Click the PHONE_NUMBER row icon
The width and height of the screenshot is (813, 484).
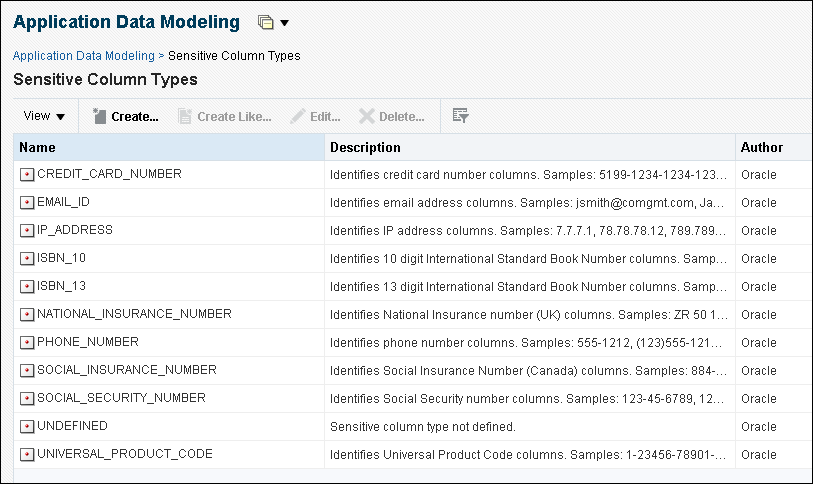pos(27,342)
